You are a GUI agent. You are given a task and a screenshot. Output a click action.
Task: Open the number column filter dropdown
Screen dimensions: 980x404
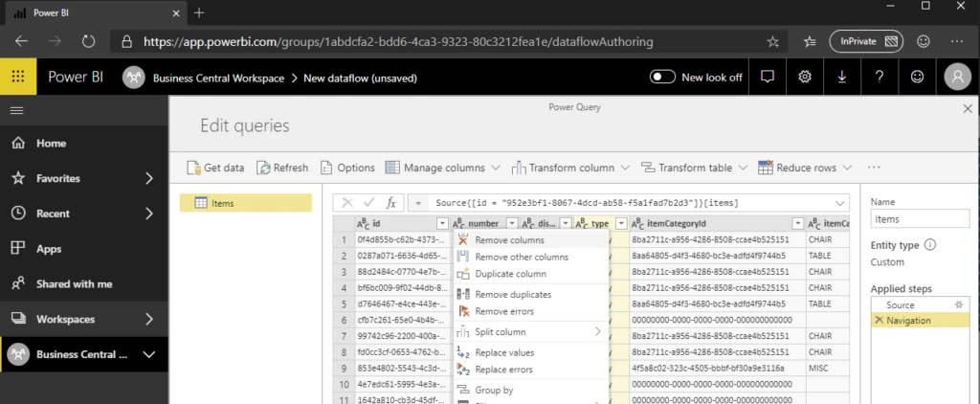[512, 223]
